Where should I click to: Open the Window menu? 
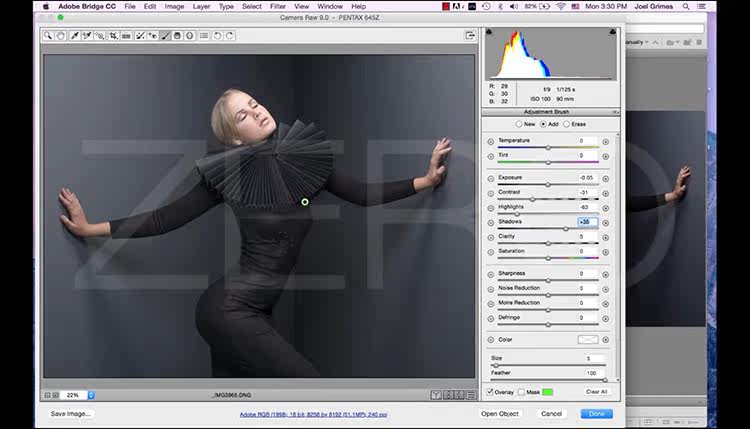[330, 6]
